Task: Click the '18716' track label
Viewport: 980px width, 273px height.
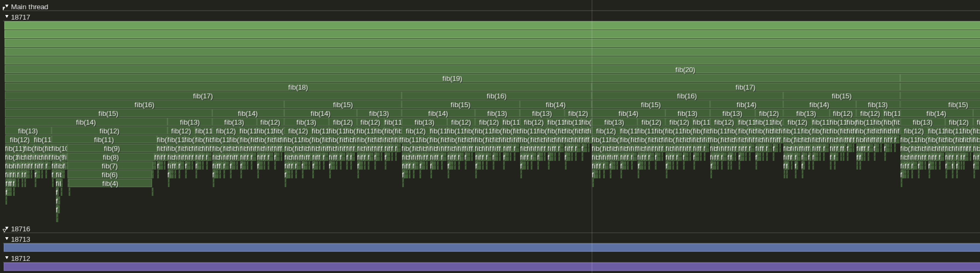Action: [x=21, y=229]
